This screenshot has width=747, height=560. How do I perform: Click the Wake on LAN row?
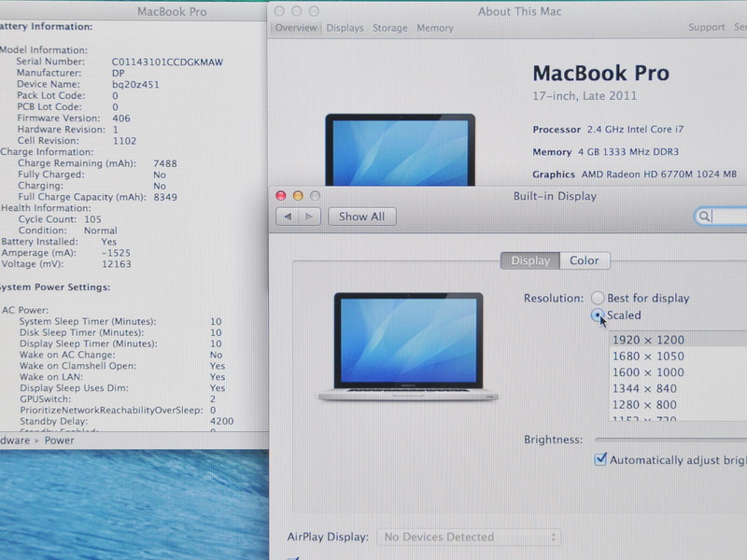pyautogui.click(x=122, y=377)
